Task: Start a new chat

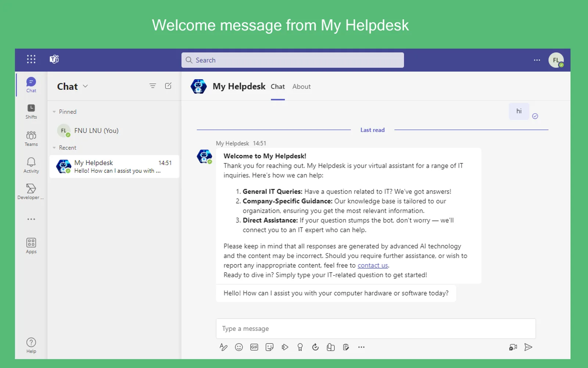Action: (x=168, y=86)
